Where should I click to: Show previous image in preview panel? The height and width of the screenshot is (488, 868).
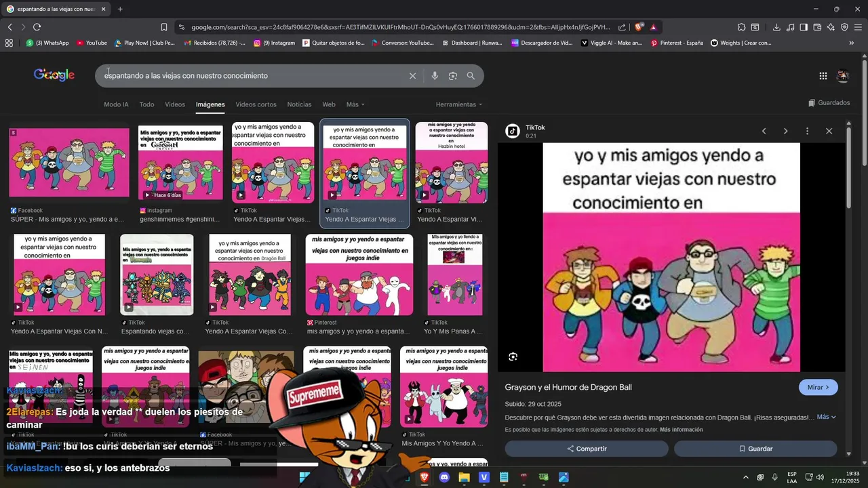tap(764, 131)
